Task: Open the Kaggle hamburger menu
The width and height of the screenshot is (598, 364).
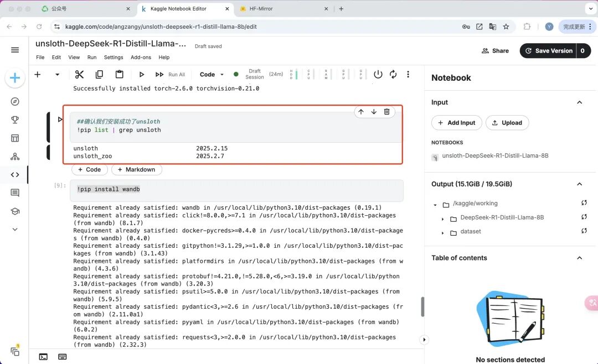Action: [15, 50]
